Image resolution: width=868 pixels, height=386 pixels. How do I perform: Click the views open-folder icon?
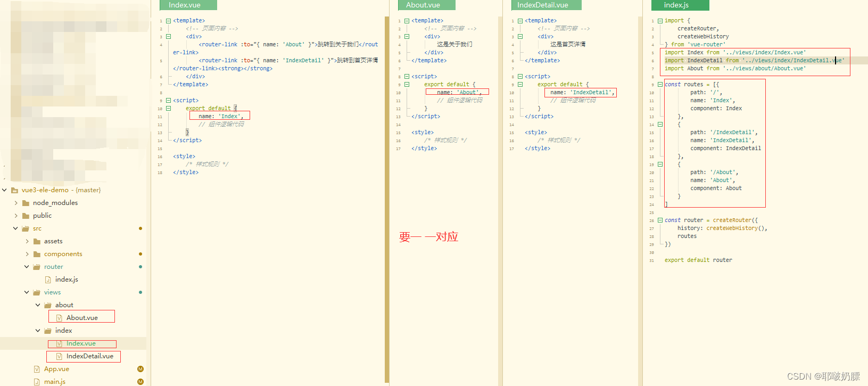pyautogui.click(x=37, y=292)
